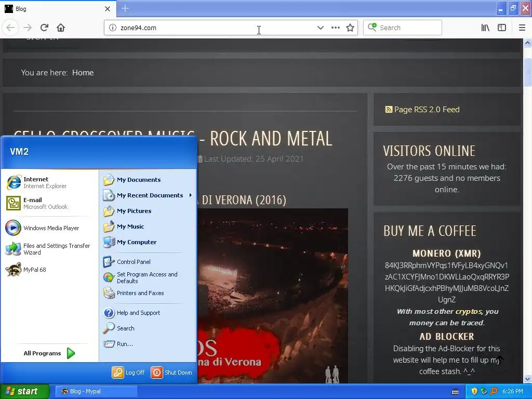Open a new tab with plus button
This screenshot has height=399, width=532.
point(125,8)
